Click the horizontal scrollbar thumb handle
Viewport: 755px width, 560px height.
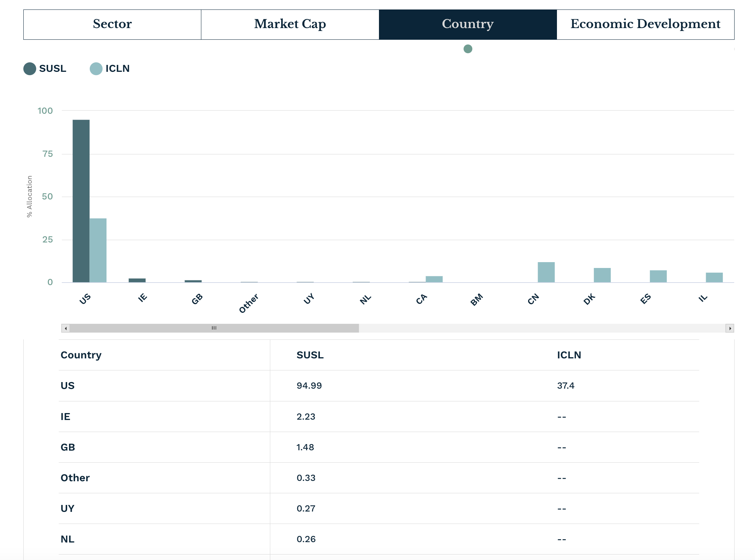214,328
